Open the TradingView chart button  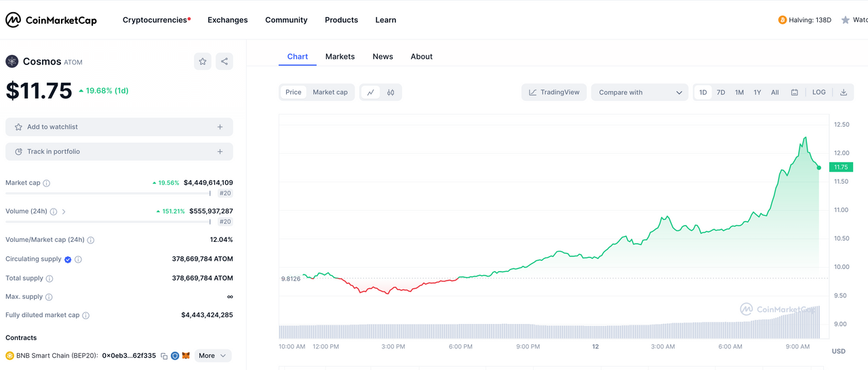[554, 92]
